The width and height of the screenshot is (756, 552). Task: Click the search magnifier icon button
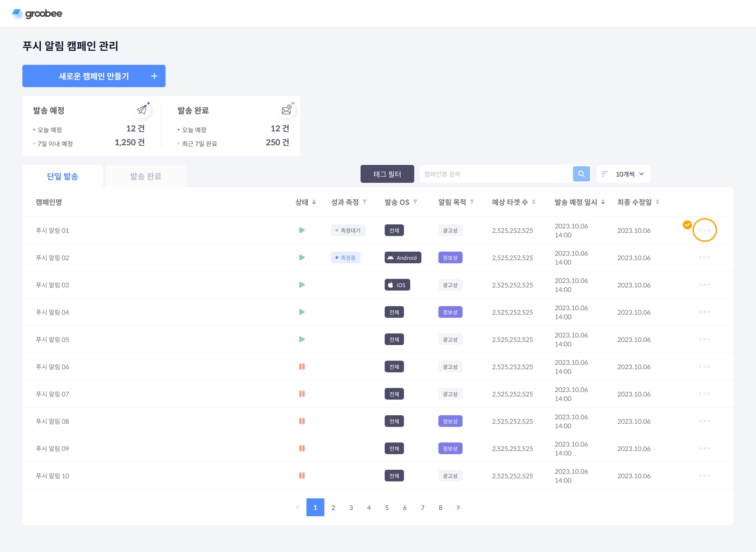(581, 174)
